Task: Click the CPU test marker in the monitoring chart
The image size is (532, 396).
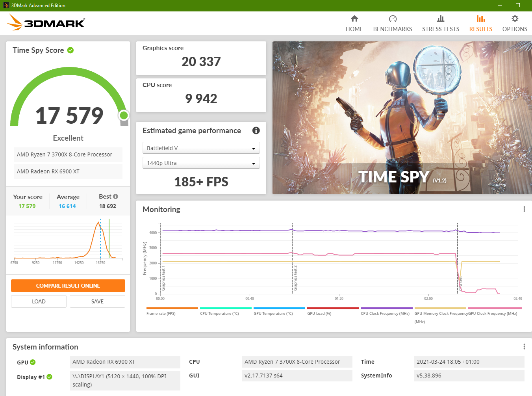Action: tap(460, 284)
